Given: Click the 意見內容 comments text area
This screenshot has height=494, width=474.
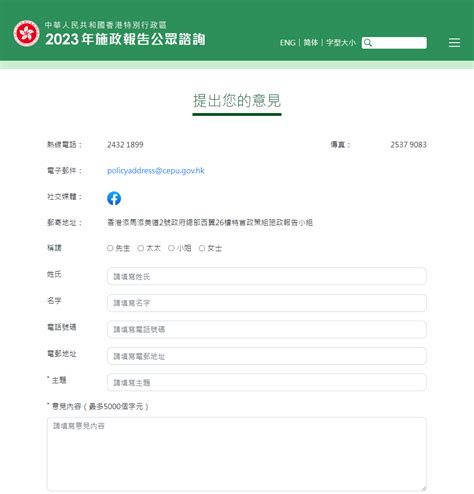Looking at the screenshot, I should [237, 454].
